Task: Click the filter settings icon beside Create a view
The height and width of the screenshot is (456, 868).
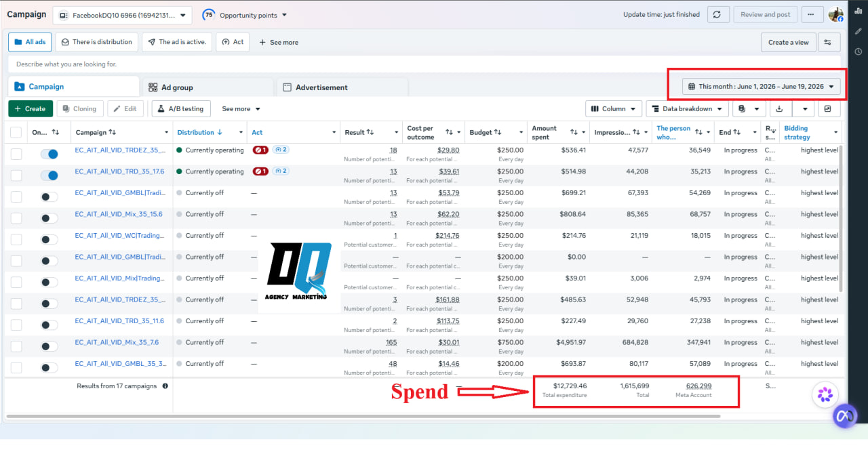Action: click(829, 42)
